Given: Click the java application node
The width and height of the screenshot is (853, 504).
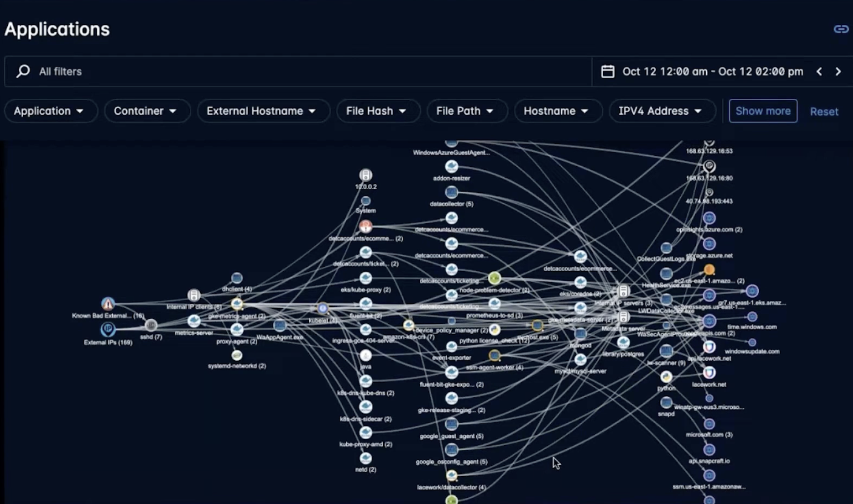Looking at the screenshot, I should (x=366, y=355).
